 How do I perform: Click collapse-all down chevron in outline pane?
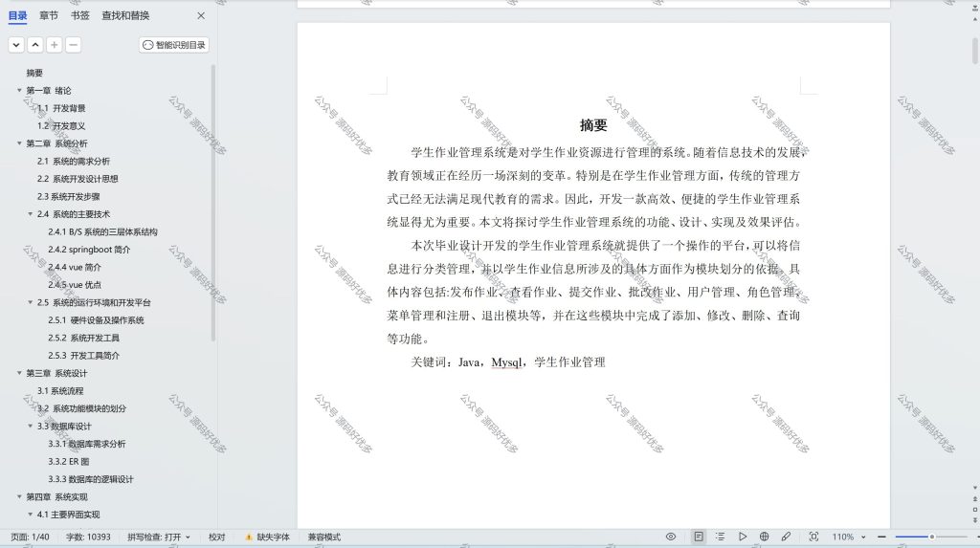coord(16,45)
